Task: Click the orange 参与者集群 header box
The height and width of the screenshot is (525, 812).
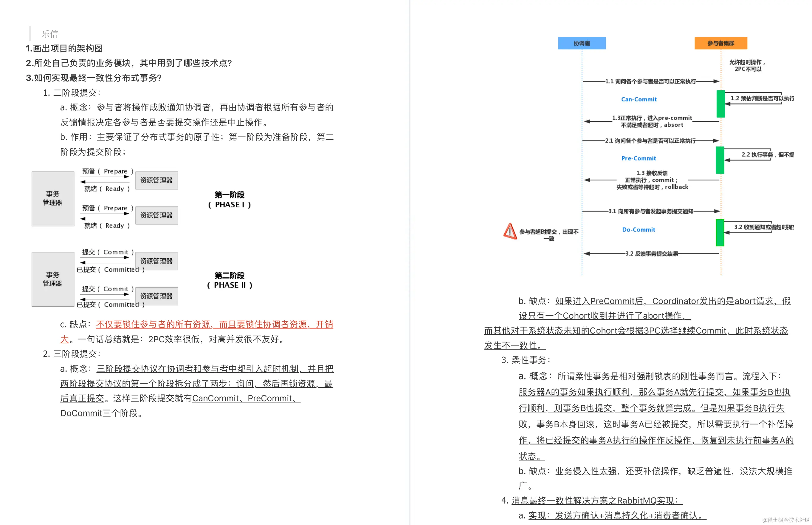Action: pyautogui.click(x=720, y=43)
